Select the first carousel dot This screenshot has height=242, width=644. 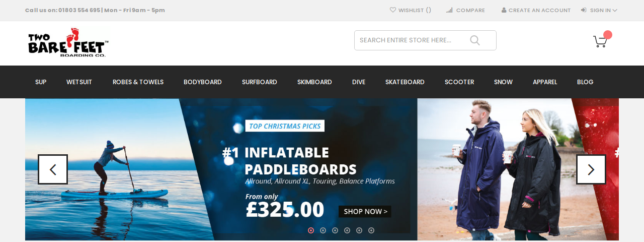311,230
